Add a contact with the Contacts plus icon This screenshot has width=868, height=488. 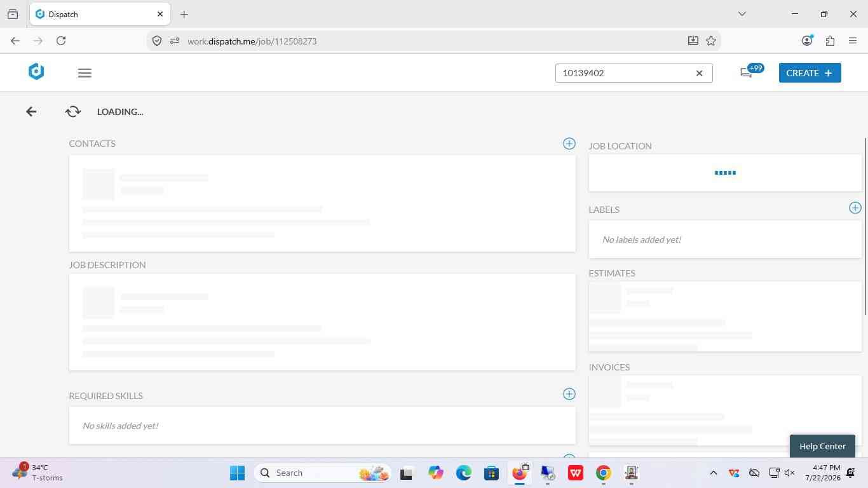pos(569,144)
